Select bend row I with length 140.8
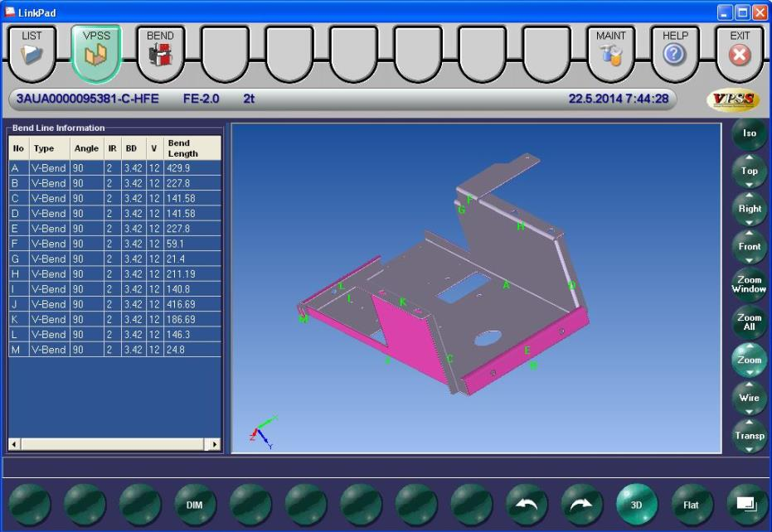 click(x=114, y=289)
